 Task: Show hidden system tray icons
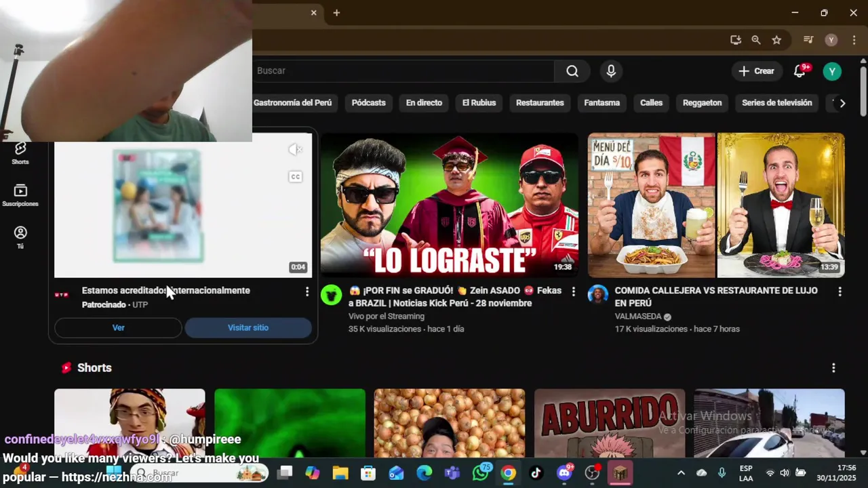point(681,473)
